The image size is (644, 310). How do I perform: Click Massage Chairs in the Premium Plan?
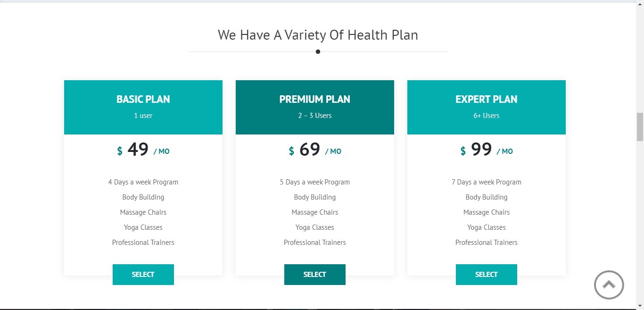315,212
